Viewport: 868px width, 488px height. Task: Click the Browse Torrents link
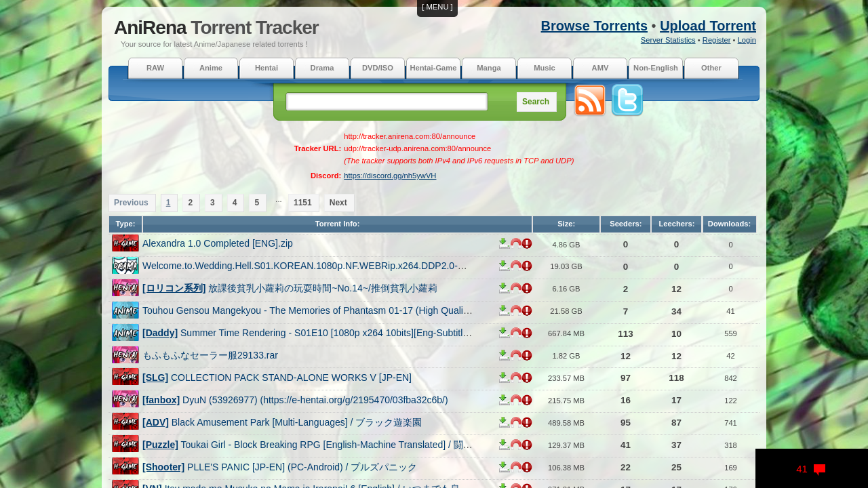[x=594, y=26]
